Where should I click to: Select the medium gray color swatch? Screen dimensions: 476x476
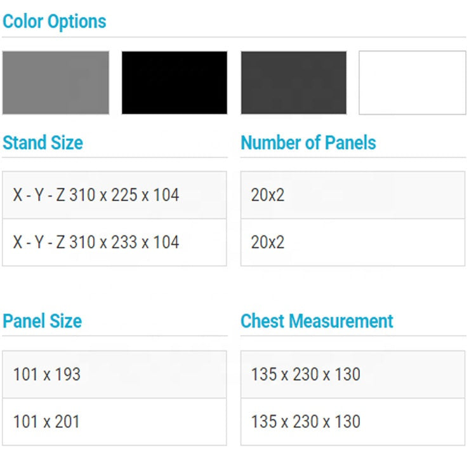click(x=56, y=83)
